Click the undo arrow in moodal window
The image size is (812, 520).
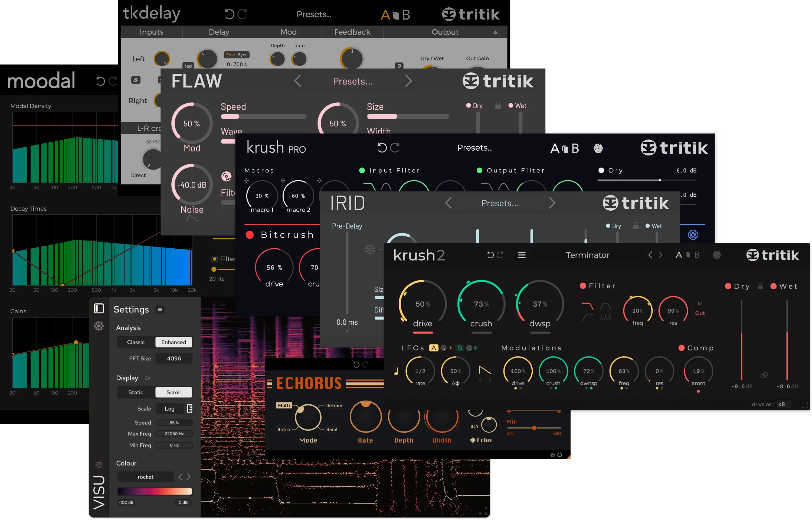point(100,81)
